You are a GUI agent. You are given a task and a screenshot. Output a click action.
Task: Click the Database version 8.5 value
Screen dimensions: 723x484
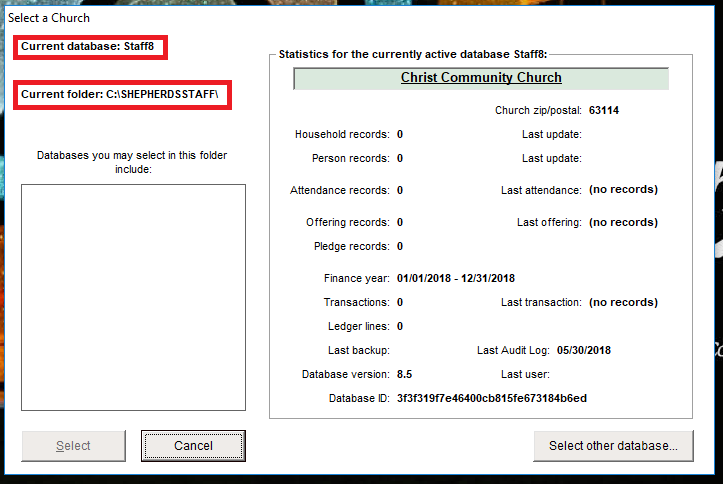pyautogui.click(x=404, y=374)
